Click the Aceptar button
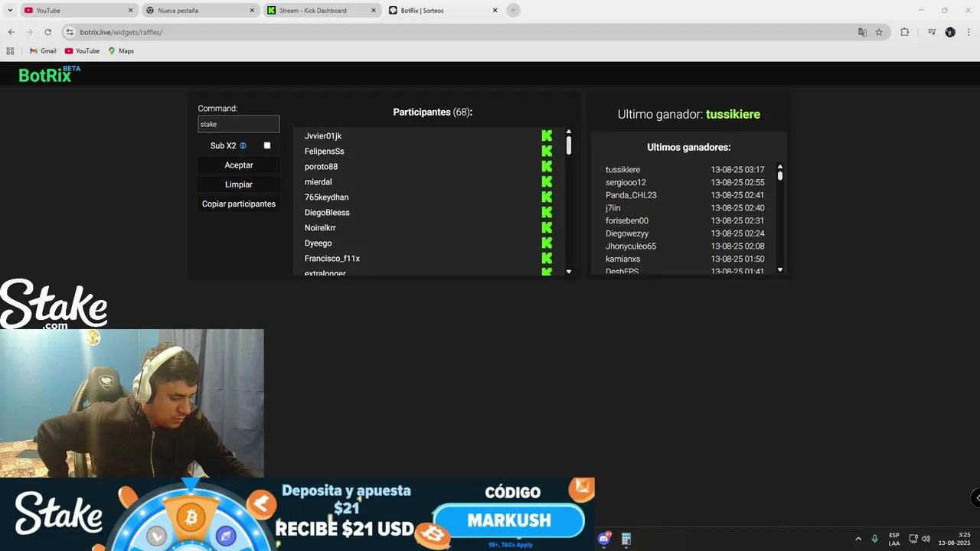The height and width of the screenshot is (551, 980). [239, 165]
